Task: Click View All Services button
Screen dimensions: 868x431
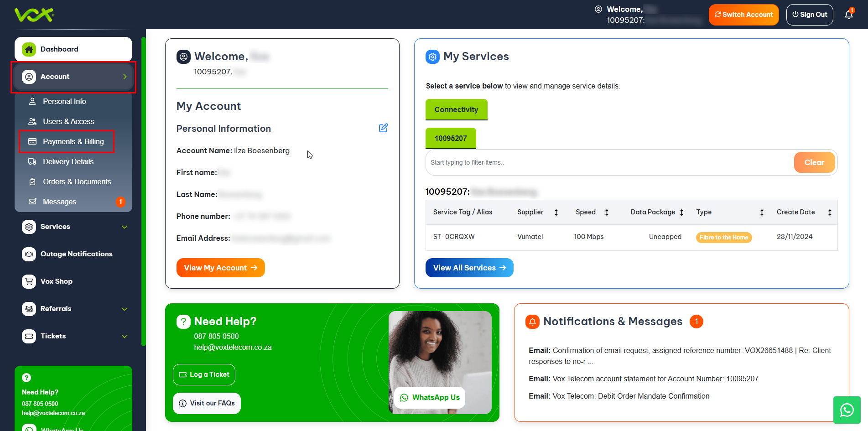Action: tap(469, 268)
